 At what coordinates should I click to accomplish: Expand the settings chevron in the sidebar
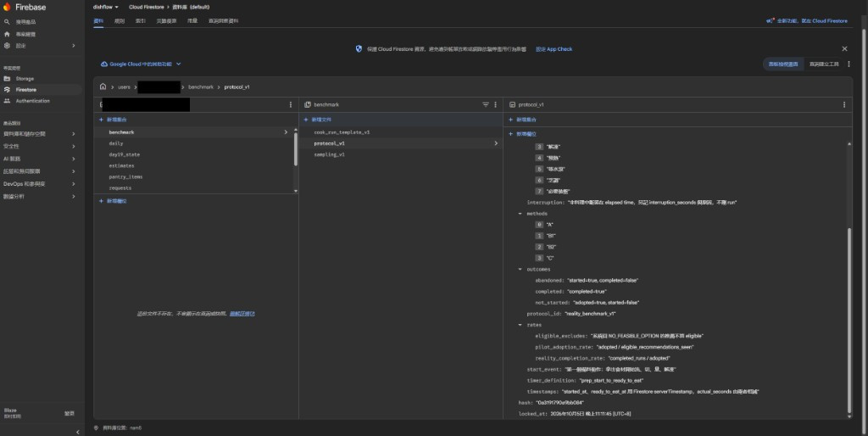pos(74,46)
